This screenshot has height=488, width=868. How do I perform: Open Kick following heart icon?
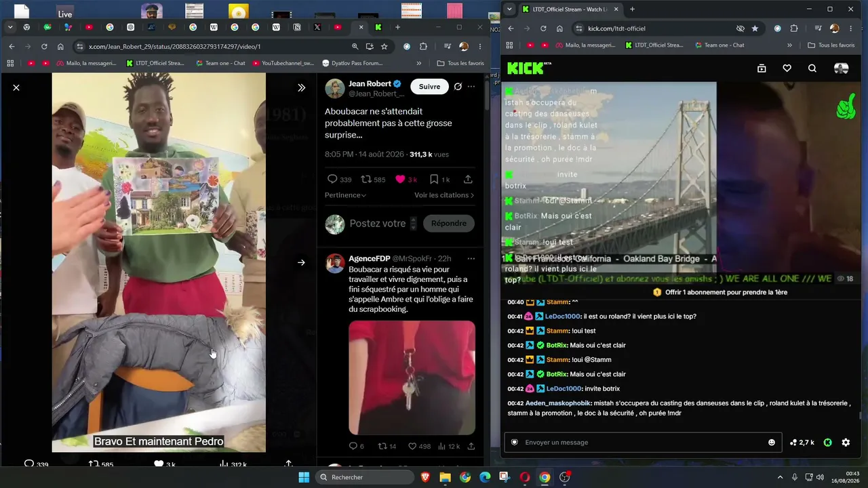pos(787,68)
